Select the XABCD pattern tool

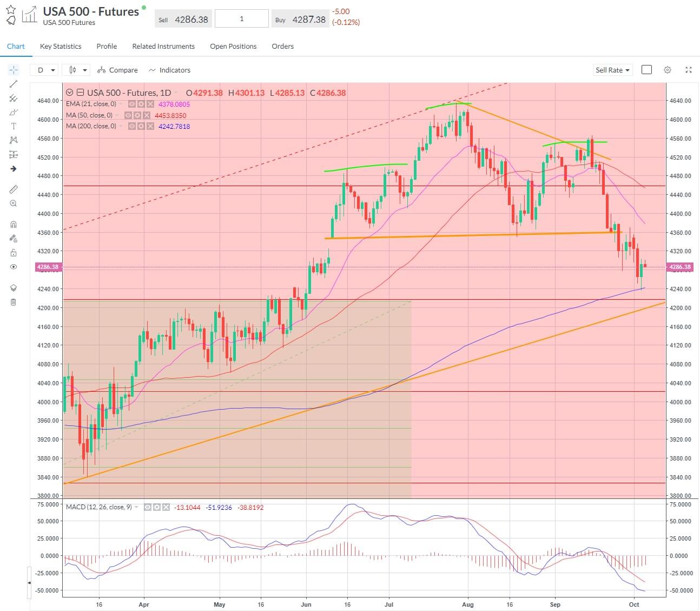pos(14,140)
